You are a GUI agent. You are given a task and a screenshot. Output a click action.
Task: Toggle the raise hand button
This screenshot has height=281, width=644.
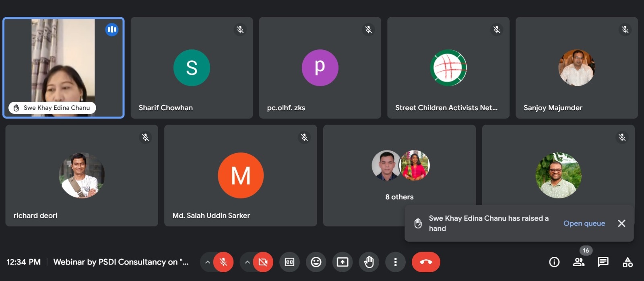369,262
